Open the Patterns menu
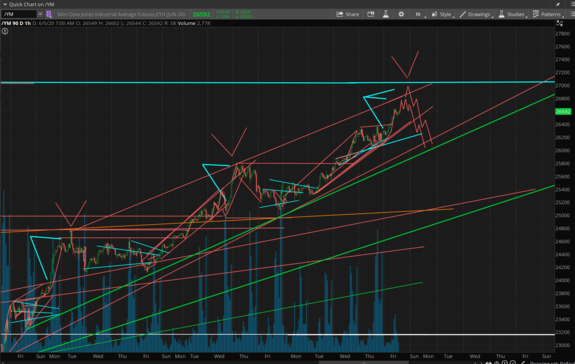 [548, 14]
